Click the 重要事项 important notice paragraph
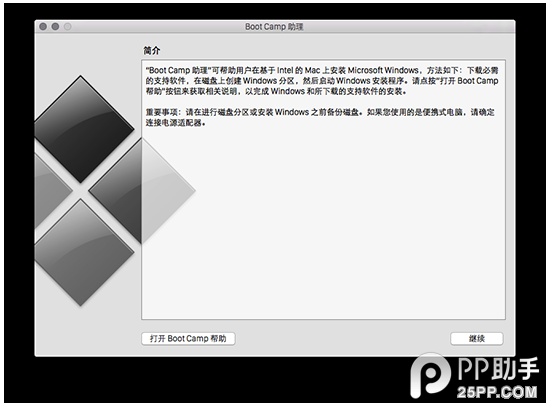 [320, 118]
